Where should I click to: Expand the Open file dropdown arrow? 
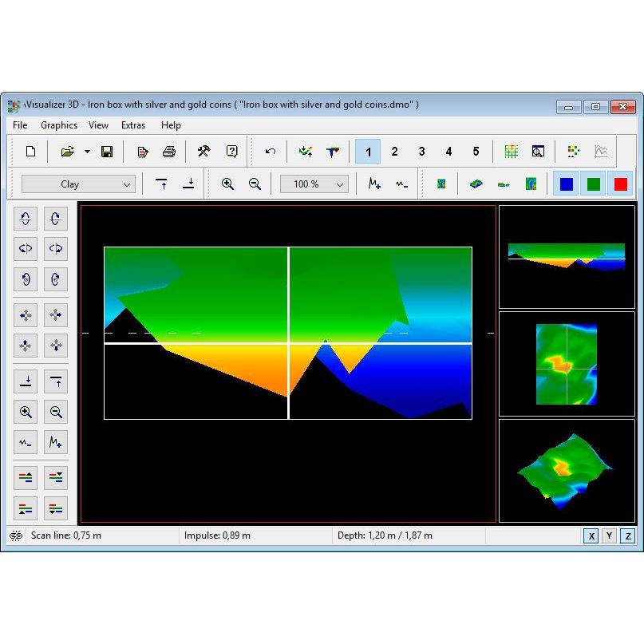(87, 152)
